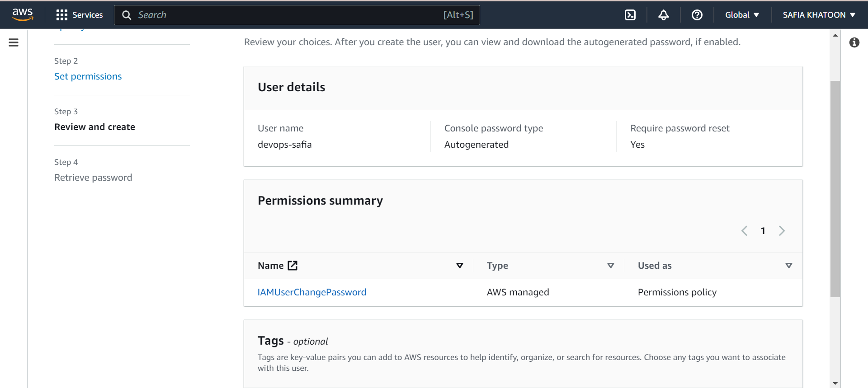
Task: Open the help question mark icon
Action: tap(697, 15)
